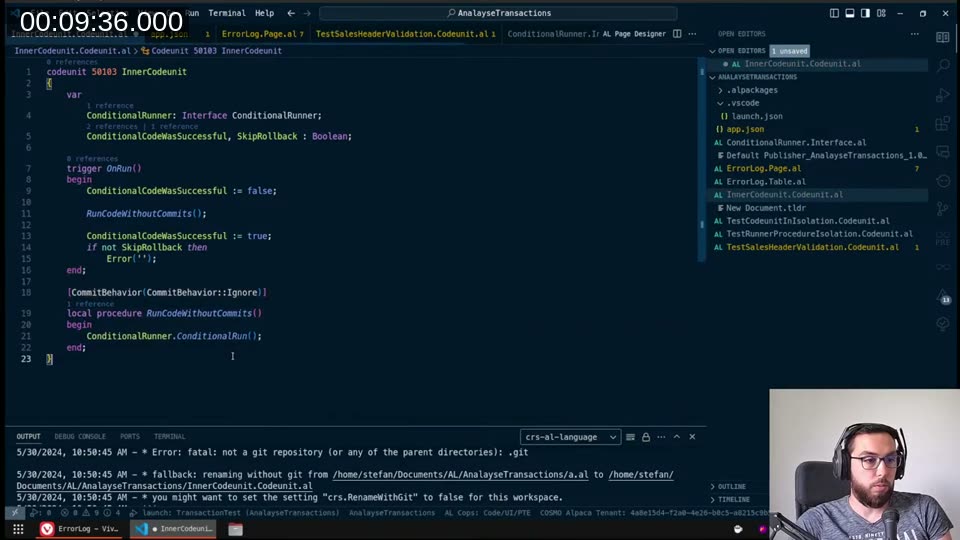Collapse the .vscode folder
The height and width of the screenshot is (540, 960).
(x=721, y=103)
